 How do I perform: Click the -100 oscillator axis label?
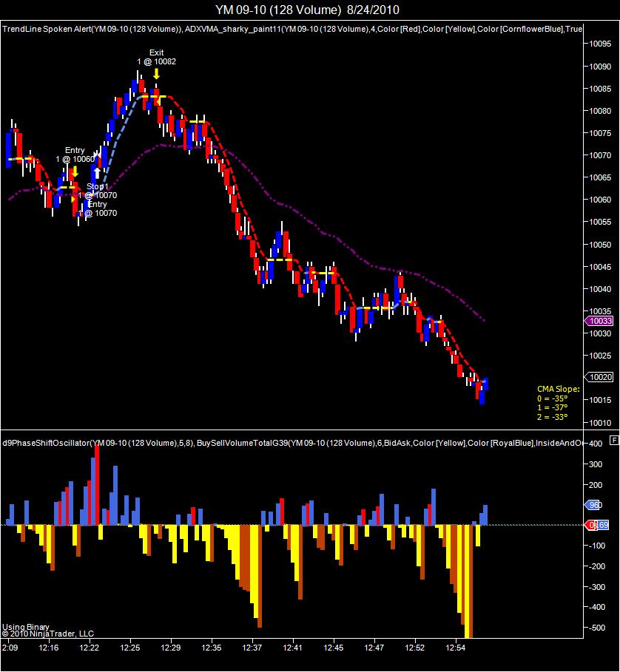click(x=596, y=546)
